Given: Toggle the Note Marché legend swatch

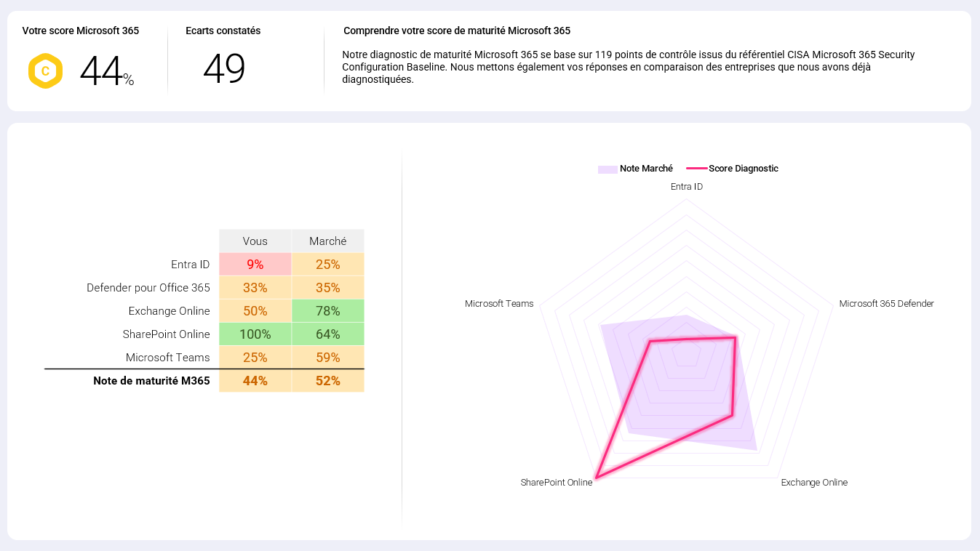Looking at the screenshot, I should click(x=607, y=169).
